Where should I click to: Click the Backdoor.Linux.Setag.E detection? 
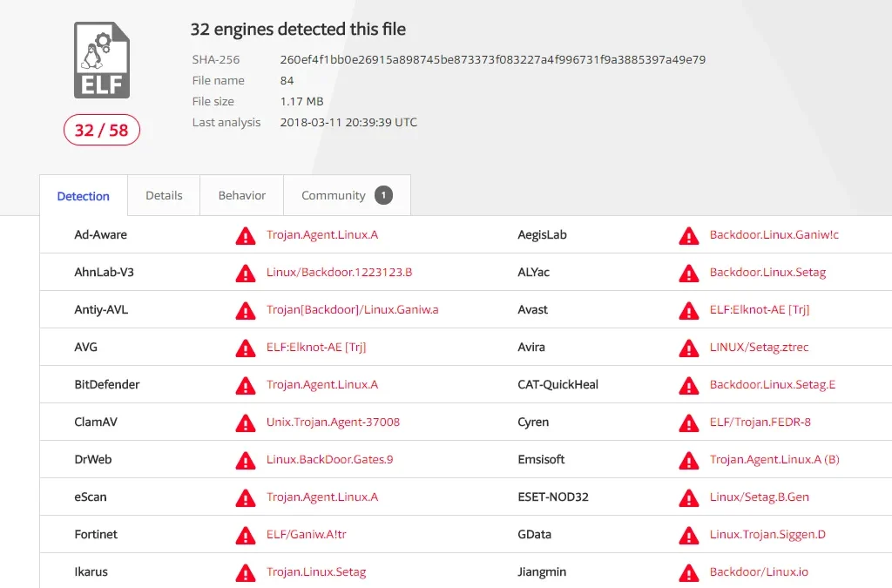point(773,385)
